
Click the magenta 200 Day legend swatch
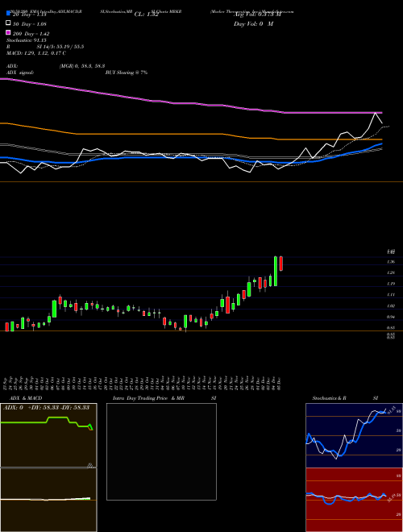tap(8, 32)
